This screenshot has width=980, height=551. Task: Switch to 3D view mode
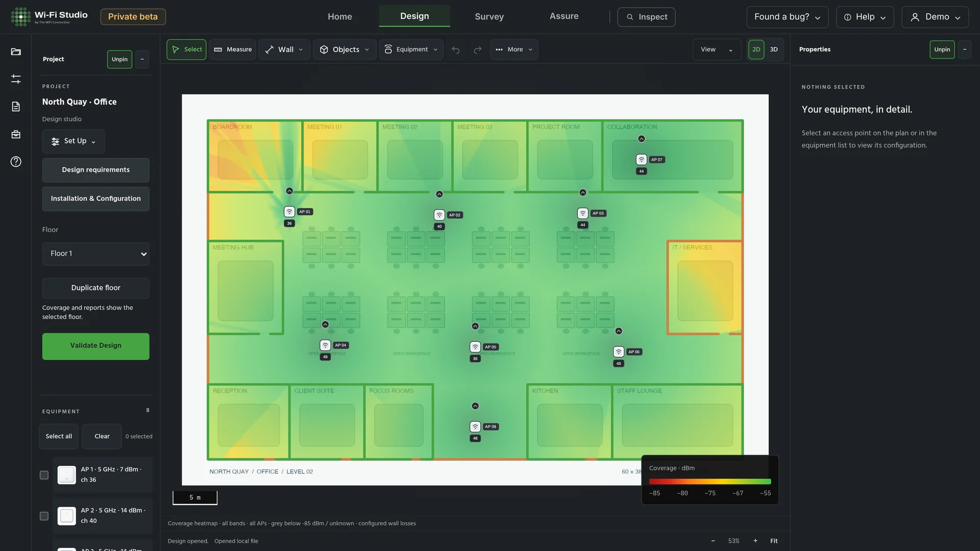(774, 49)
